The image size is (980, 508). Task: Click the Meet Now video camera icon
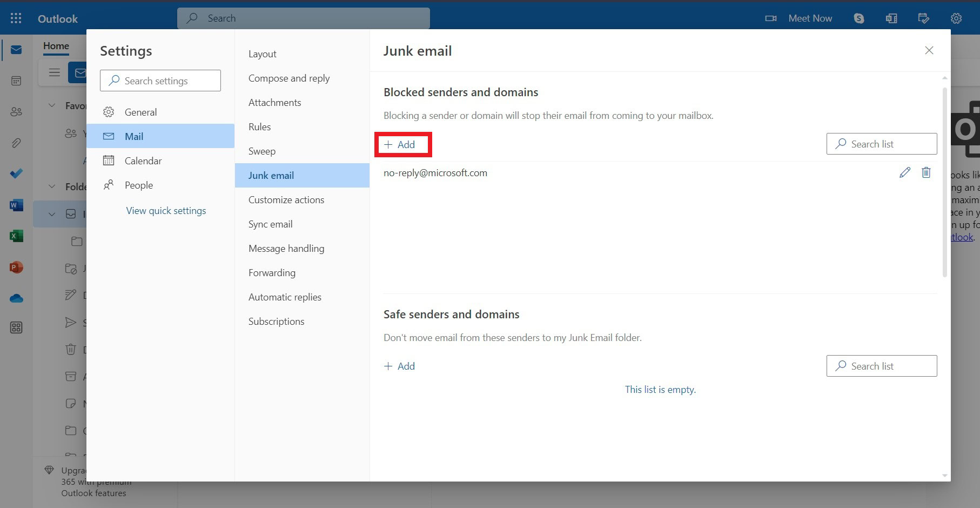(x=771, y=18)
